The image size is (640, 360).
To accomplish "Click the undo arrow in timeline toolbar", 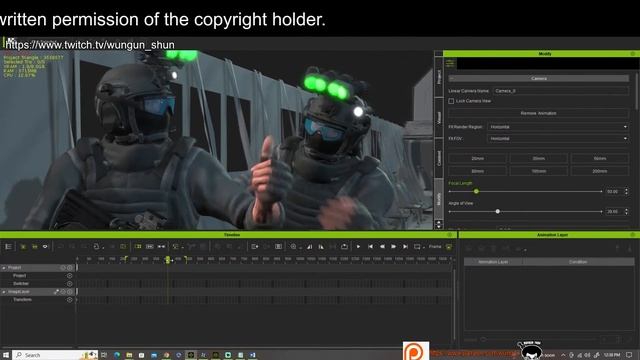I will point(60,247).
